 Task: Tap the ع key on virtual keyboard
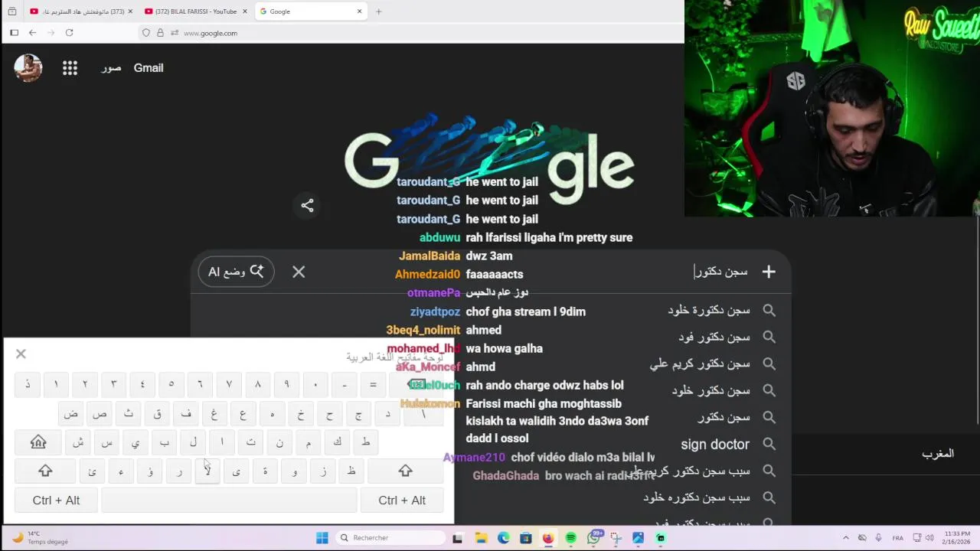(243, 414)
